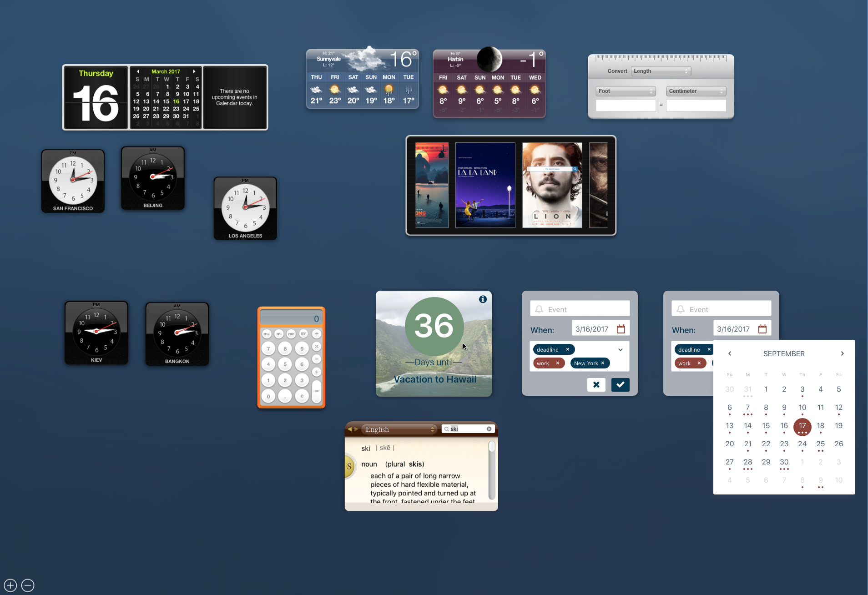Clear the dictionary search field

click(489, 429)
